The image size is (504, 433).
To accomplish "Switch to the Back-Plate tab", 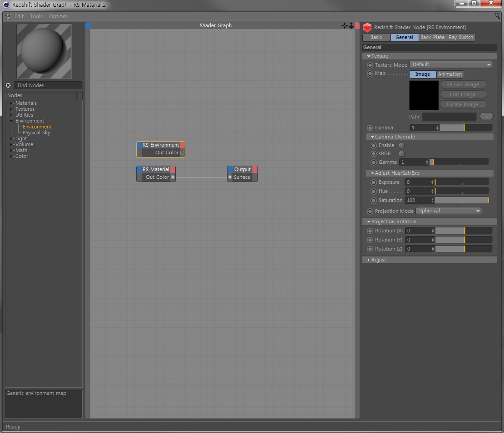I will point(433,38).
